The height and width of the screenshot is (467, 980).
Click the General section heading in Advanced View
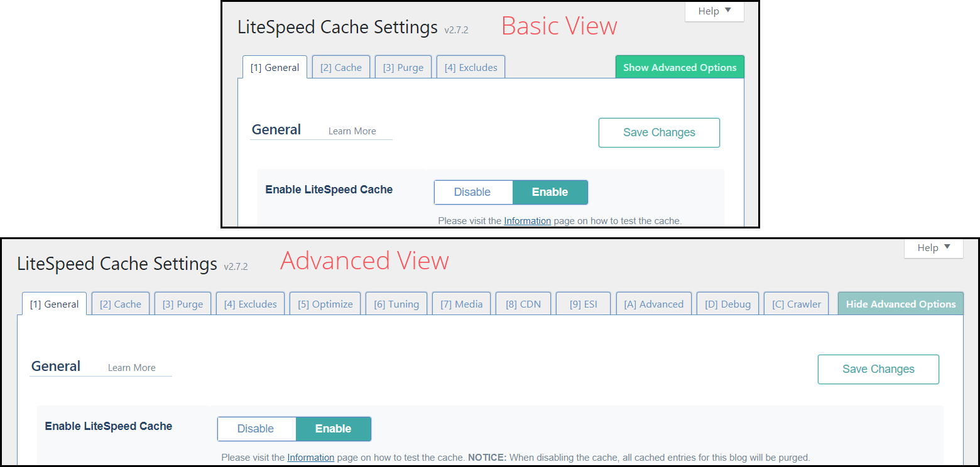pyautogui.click(x=56, y=367)
